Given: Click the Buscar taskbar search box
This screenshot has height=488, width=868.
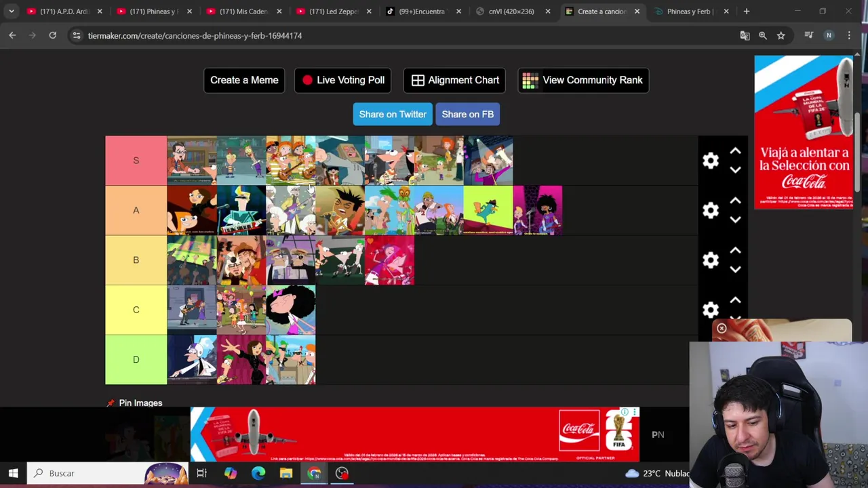Looking at the screenshot, I should [108, 473].
